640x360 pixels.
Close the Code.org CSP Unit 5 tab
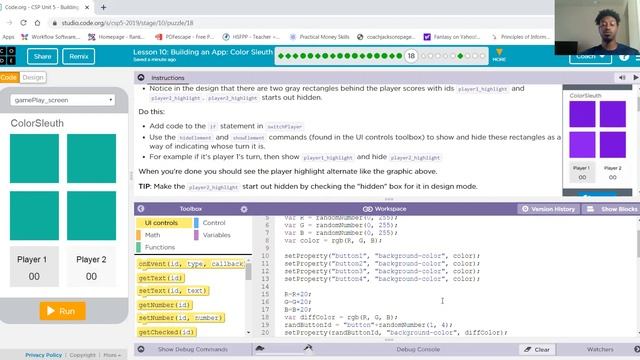click(87, 7)
